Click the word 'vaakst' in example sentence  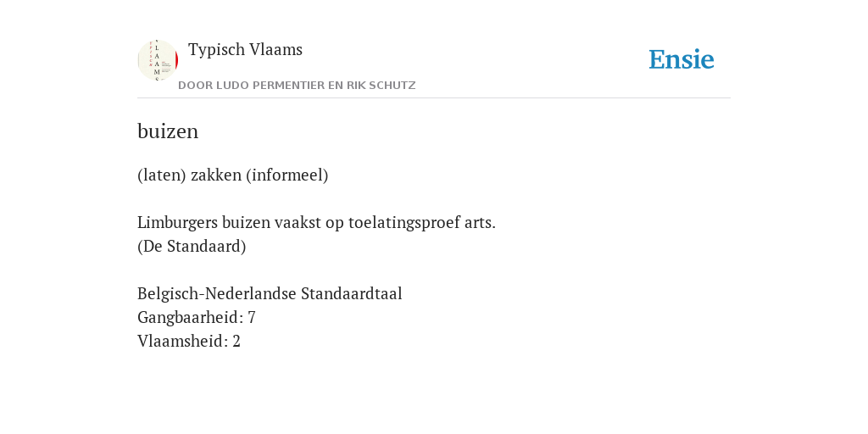coord(298,223)
